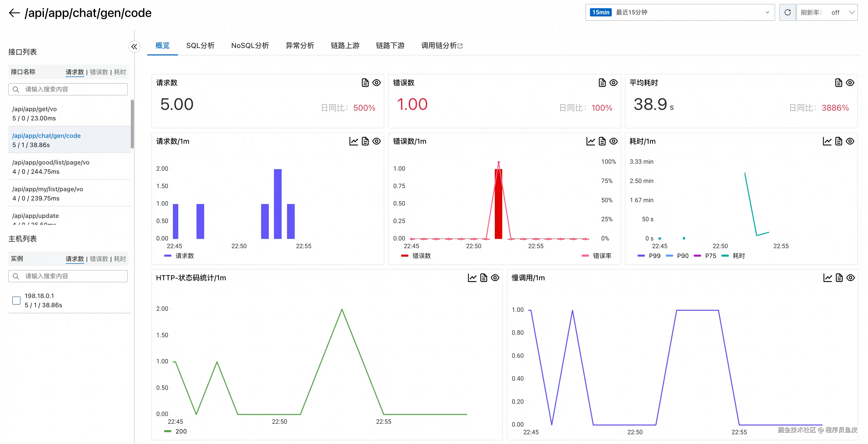Image resolution: width=868 pixels, height=444 pixels.
Task: Click document icon in 平均耗时 card
Action: click(838, 83)
